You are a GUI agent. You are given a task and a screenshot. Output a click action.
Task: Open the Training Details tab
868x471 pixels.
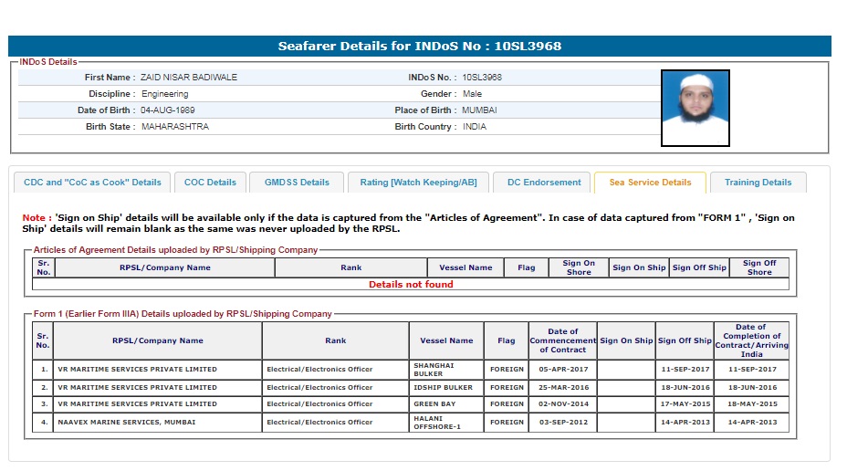point(758,183)
